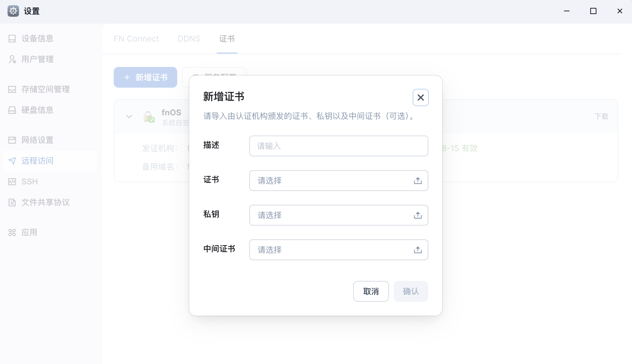Open the 中间证书 file selector
Image resolution: width=632 pixels, height=364 pixels.
coord(332,250)
